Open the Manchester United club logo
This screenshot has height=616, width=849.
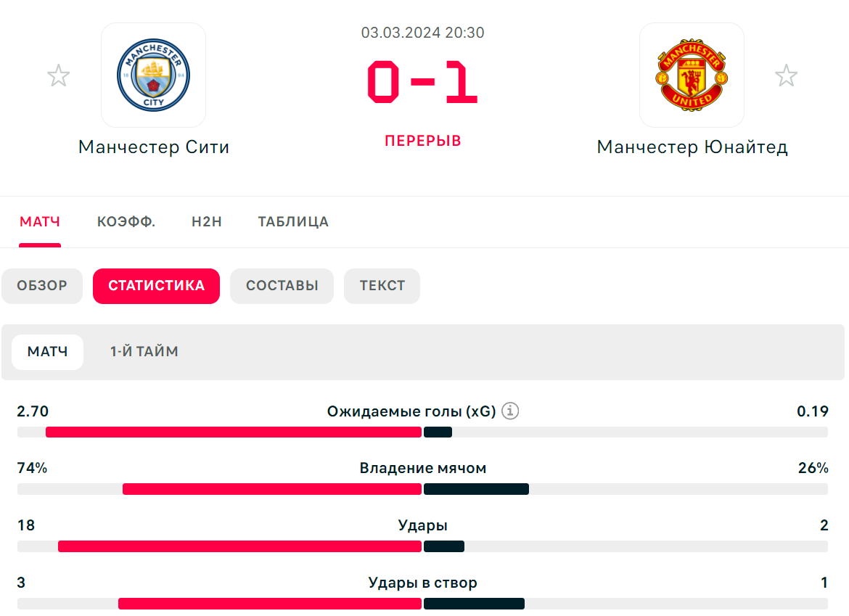(x=692, y=75)
